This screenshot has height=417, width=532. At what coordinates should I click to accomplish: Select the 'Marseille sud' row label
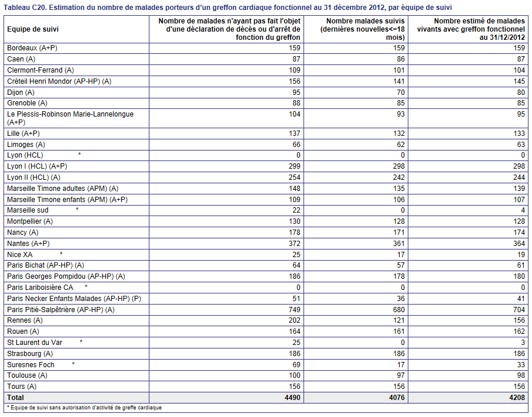tap(28, 210)
